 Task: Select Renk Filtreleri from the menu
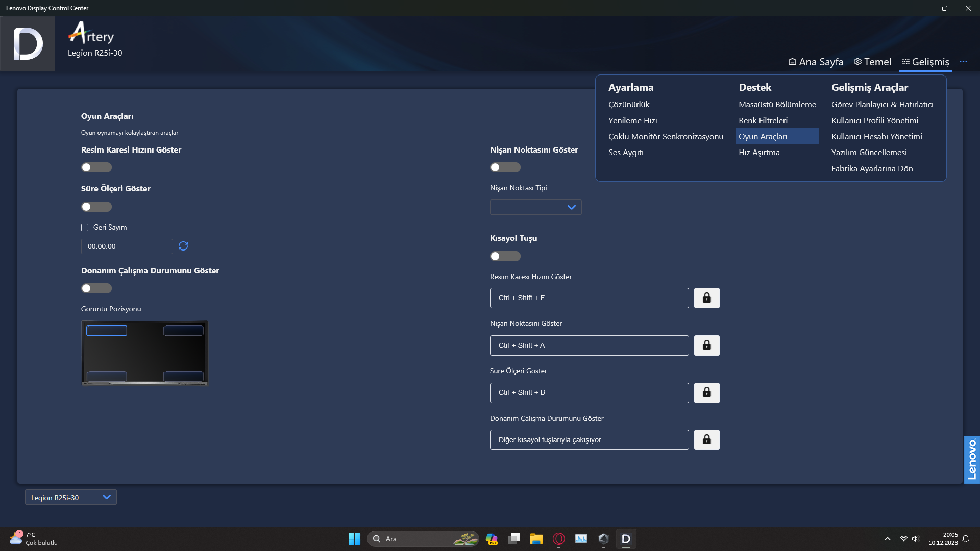pyautogui.click(x=763, y=121)
